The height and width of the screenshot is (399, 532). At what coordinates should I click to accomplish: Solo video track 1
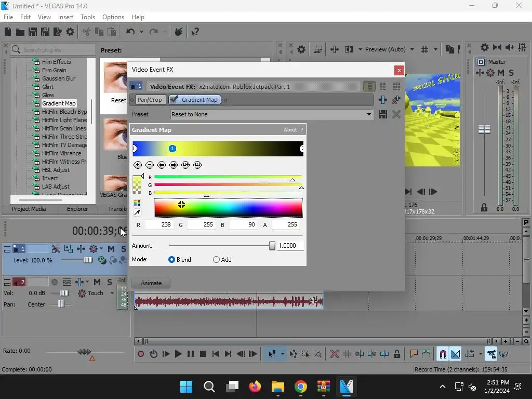123,249
